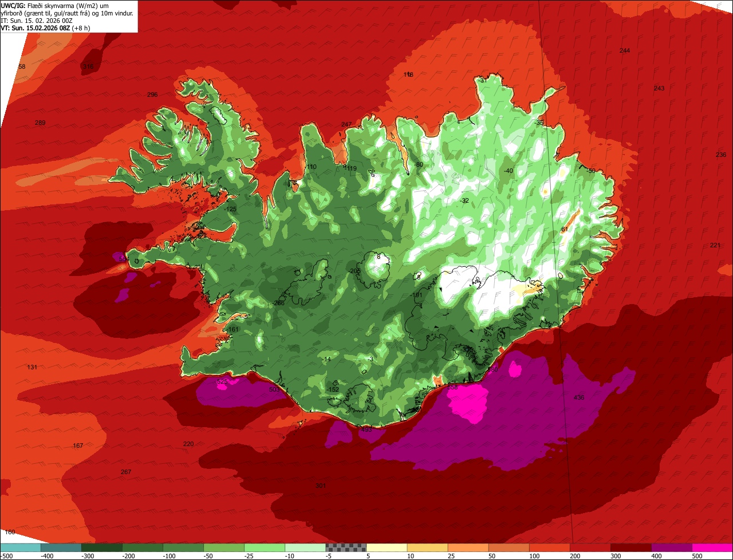Click the map value -35
This screenshot has width=733, height=560.
[539, 123]
